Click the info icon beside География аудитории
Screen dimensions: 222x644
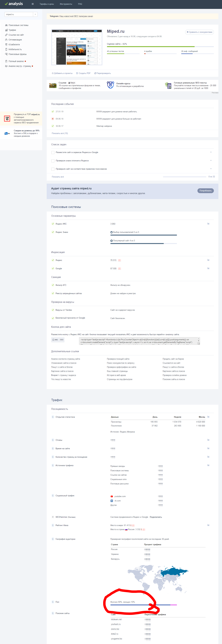pos(53,539)
